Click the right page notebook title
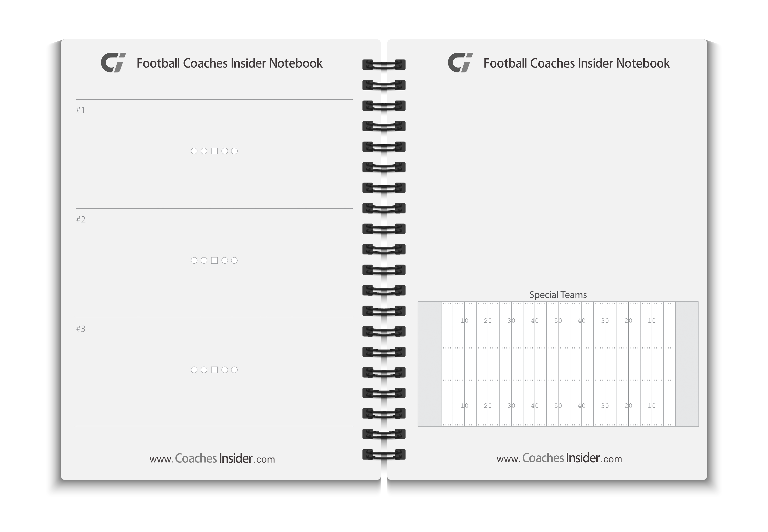This screenshot has height=532, width=768. [x=577, y=63]
